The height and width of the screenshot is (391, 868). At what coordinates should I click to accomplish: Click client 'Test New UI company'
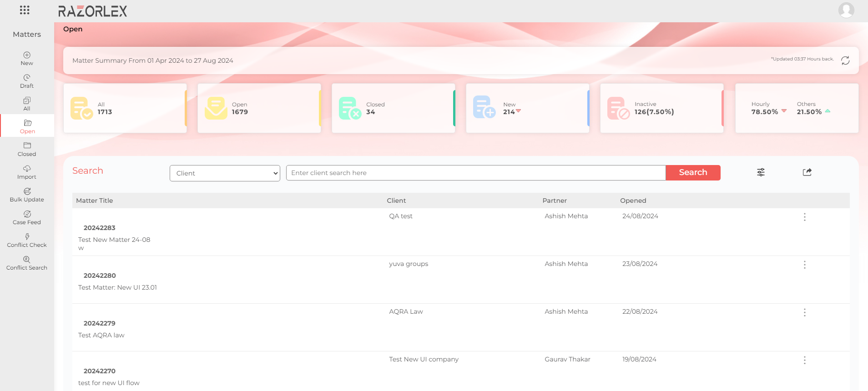click(x=424, y=359)
